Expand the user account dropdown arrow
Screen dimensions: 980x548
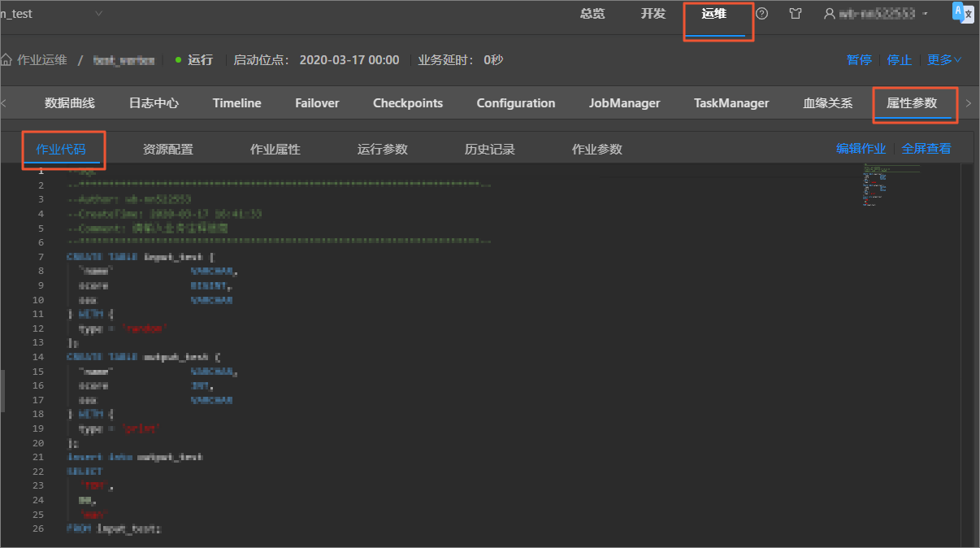pos(925,14)
